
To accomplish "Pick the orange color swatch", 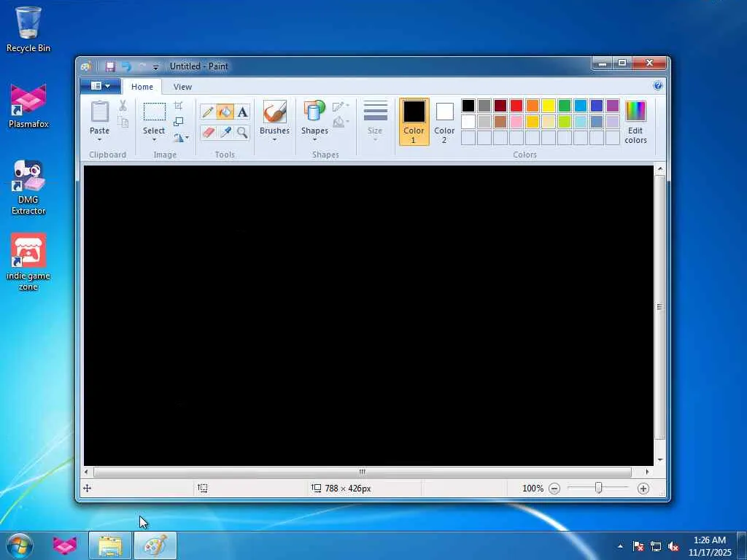I will 532,105.
